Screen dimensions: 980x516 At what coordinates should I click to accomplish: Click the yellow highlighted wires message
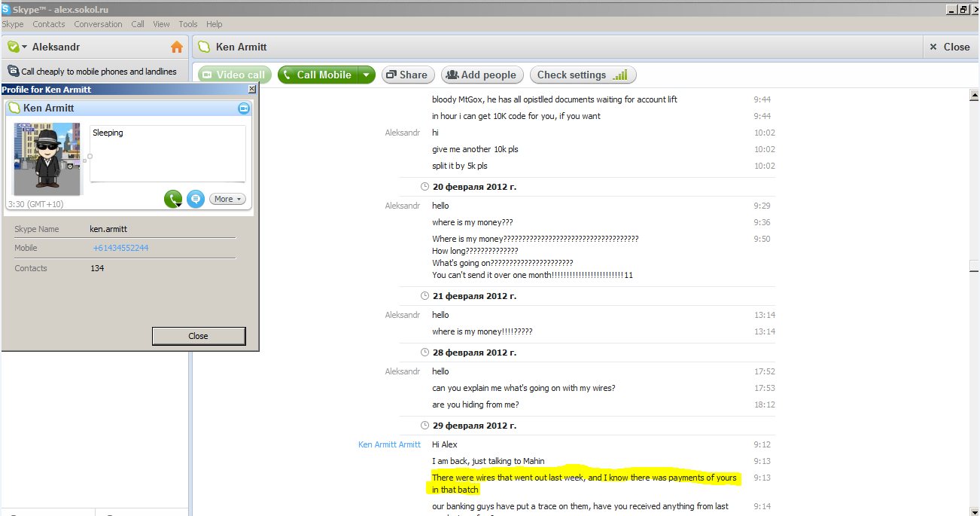pyautogui.click(x=584, y=484)
